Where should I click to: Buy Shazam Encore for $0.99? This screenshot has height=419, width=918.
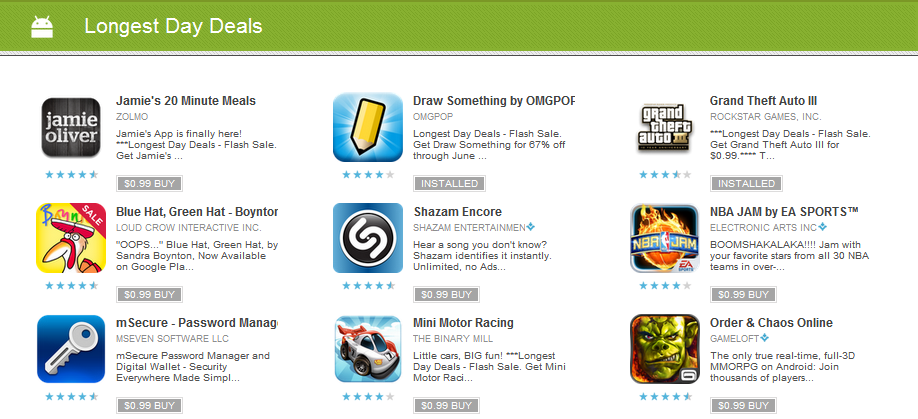446,294
